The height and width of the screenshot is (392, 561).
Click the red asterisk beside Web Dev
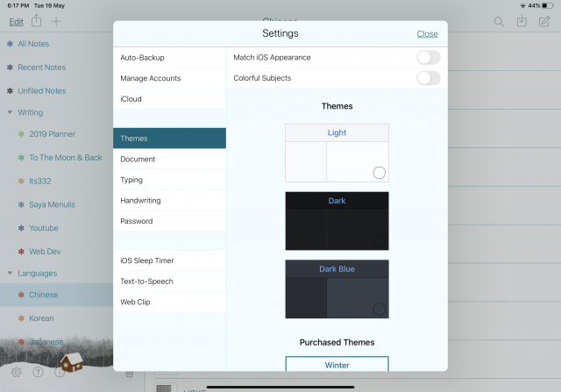coord(21,252)
